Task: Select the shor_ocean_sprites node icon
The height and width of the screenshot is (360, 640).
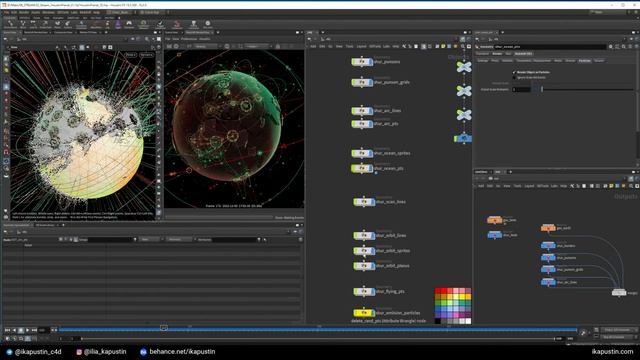Action: pos(362,153)
